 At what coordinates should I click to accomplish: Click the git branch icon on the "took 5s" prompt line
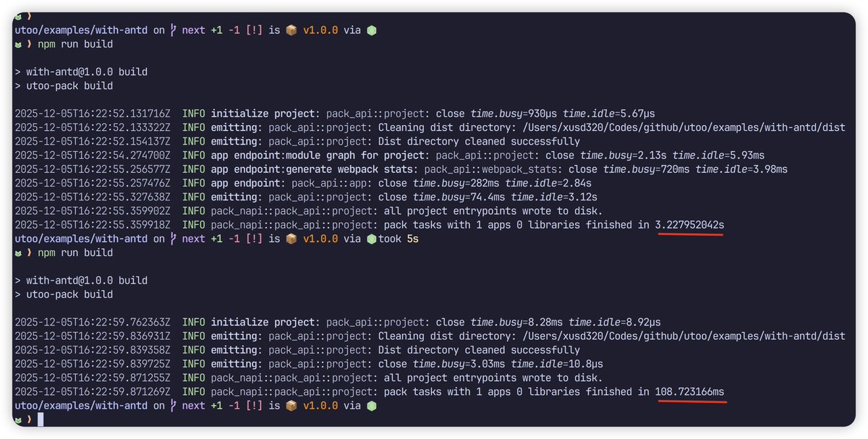[x=173, y=239]
